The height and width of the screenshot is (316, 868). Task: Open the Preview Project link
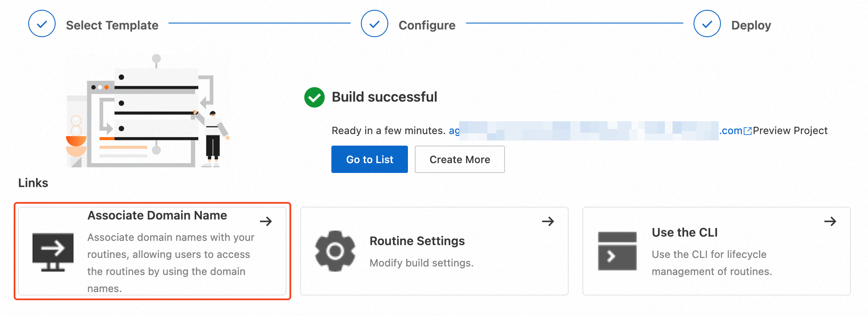(790, 131)
